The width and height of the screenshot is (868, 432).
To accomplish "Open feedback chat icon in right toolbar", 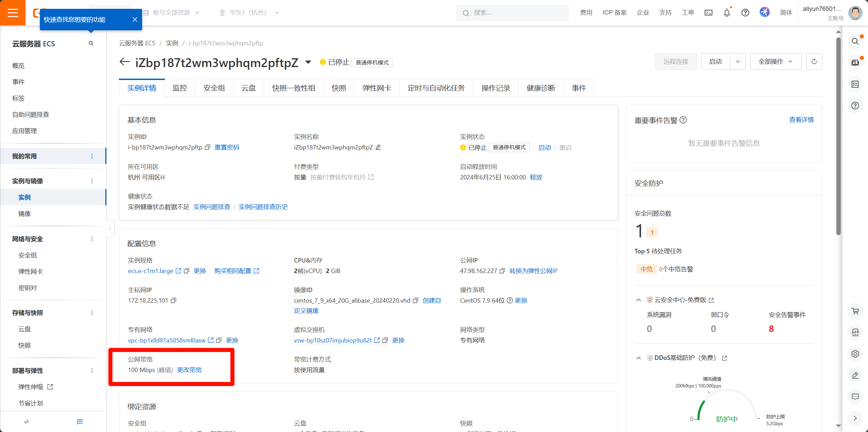I will (855, 397).
